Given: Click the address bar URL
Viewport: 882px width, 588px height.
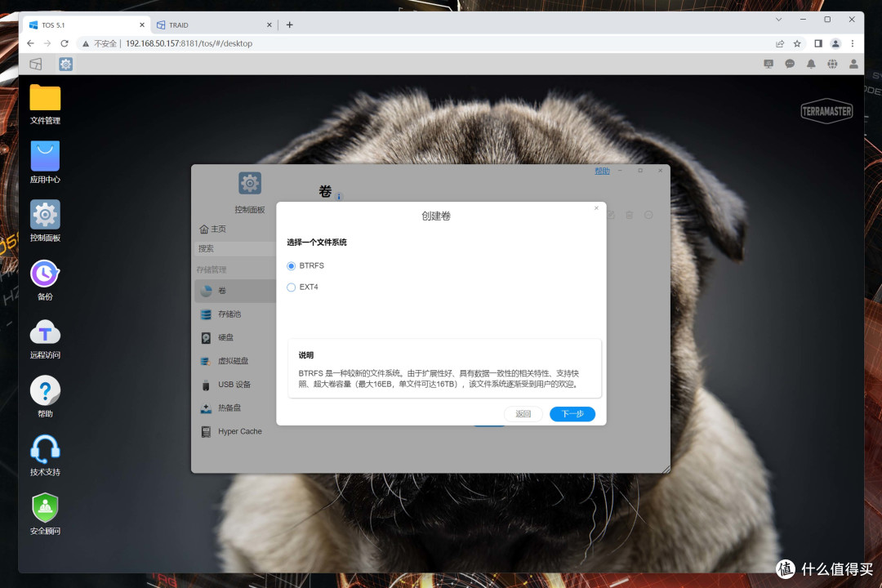Looking at the screenshot, I should pyautogui.click(x=189, y=43).
